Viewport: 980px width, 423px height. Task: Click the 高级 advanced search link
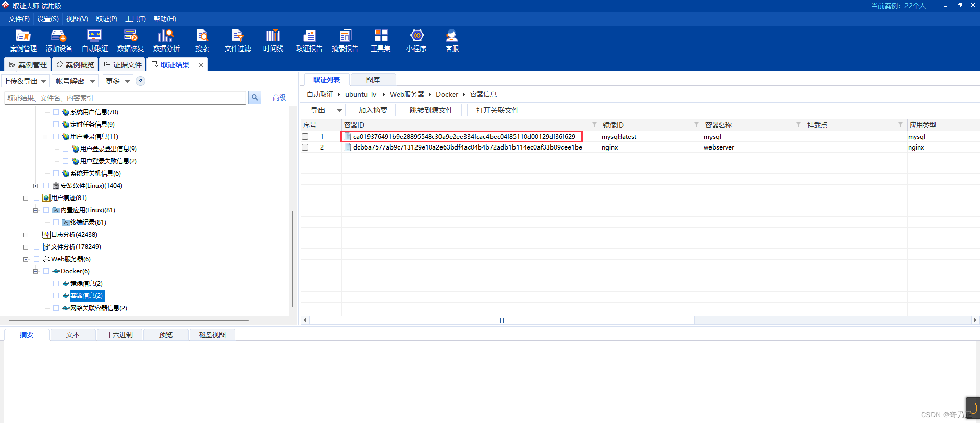point(279,98)
